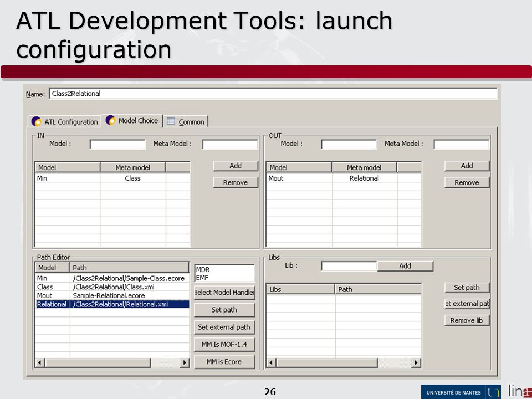Click the OUT Meta Model input field
This screenshot has width=532, height=399.
click(x=462, y=144)
